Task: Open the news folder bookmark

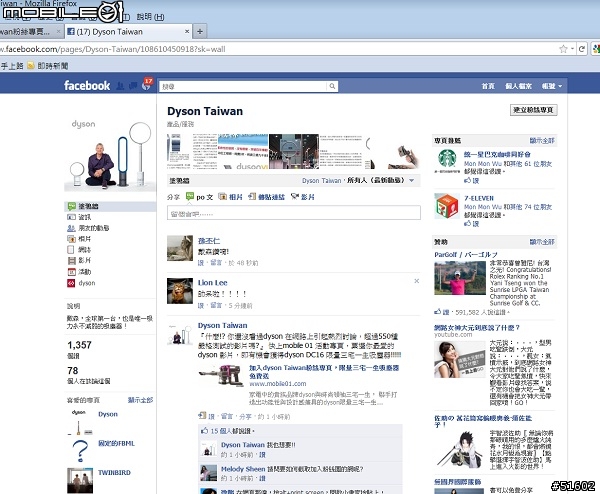Action: [47, 66]
